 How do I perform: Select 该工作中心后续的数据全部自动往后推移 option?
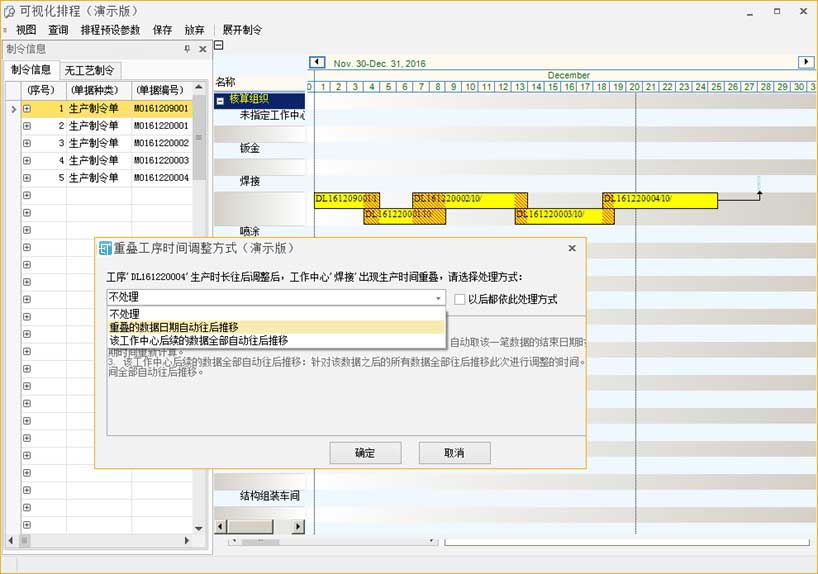[x=276, y=340]
